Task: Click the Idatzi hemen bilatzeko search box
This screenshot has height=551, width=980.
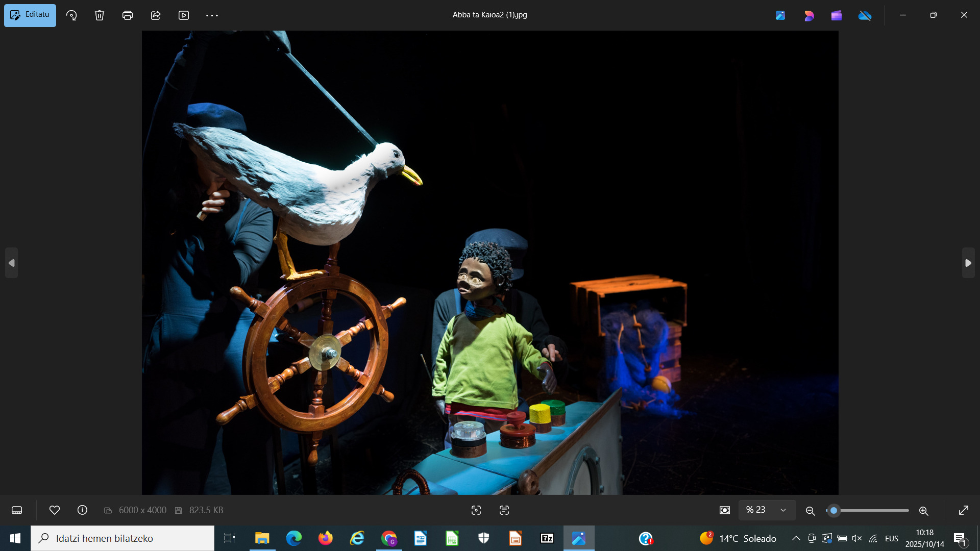Action: [x=122, y=538]
